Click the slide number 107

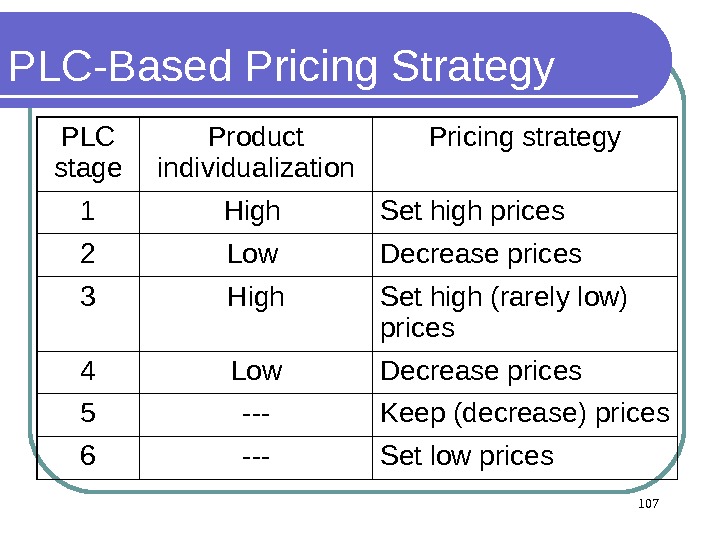pos(648,503)
